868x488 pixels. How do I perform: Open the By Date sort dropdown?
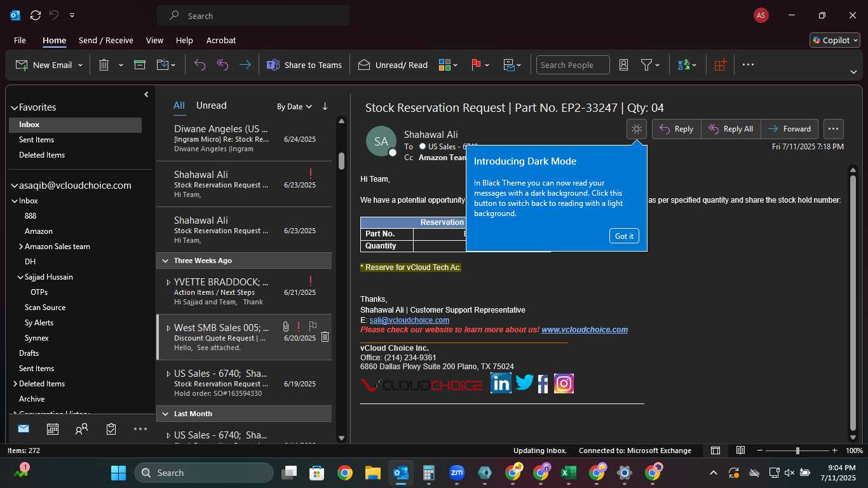[x=295, y=107]
